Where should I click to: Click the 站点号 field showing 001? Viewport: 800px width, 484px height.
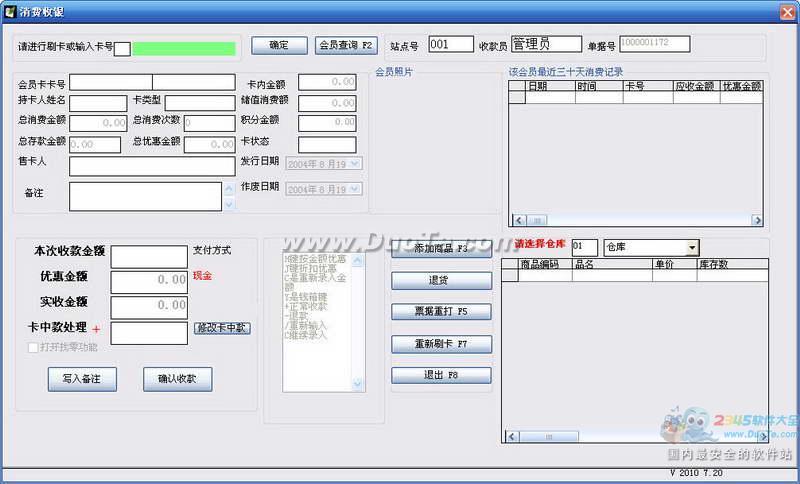click(451, 44)
